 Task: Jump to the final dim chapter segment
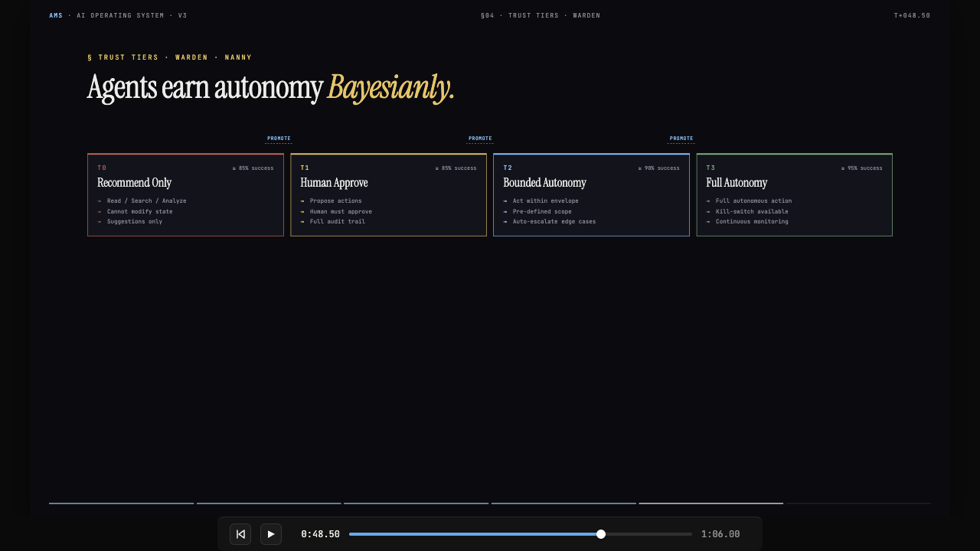pos(858,503)
